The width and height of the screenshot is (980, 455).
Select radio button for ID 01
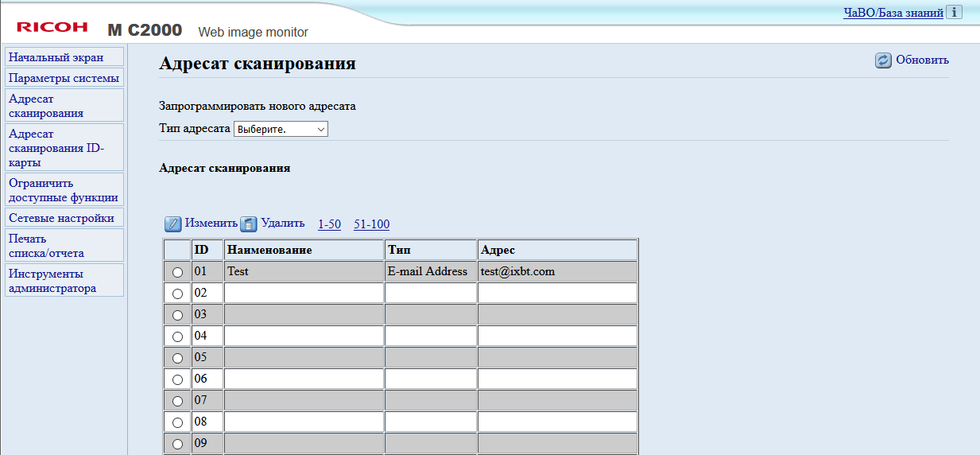click(177, 272)
